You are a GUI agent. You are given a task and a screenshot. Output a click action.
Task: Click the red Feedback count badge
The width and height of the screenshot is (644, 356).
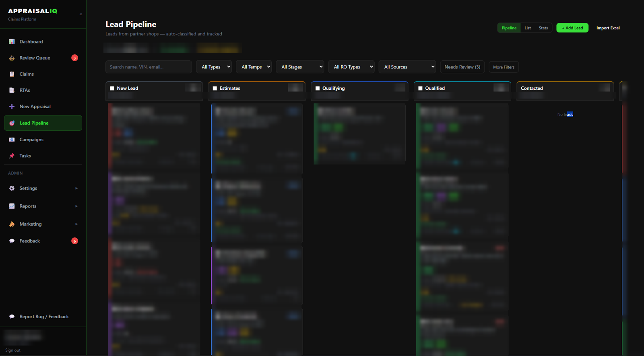coord(74,241)
